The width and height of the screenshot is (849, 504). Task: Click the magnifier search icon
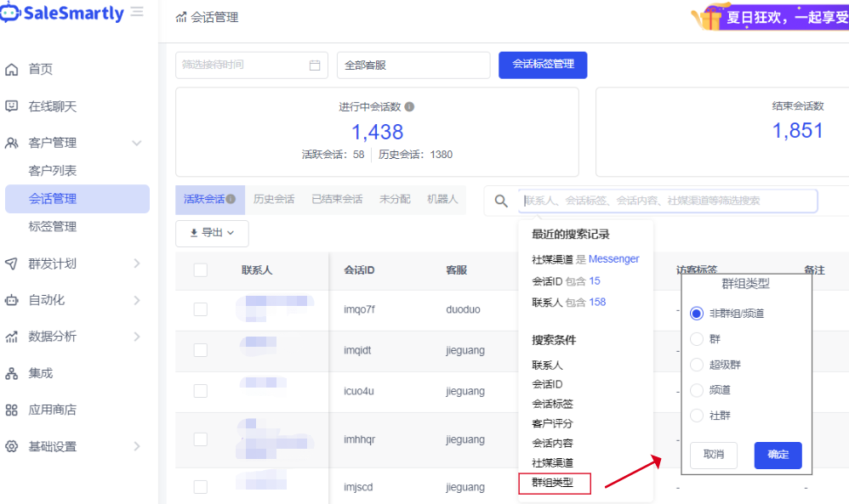(501, 201)
